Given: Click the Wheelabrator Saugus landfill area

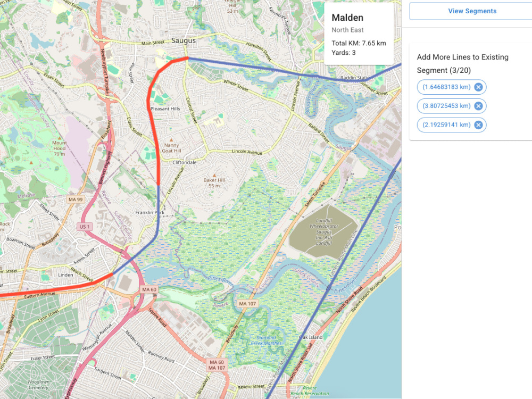Looking at the screenshot, I should [x=323, y=232].
